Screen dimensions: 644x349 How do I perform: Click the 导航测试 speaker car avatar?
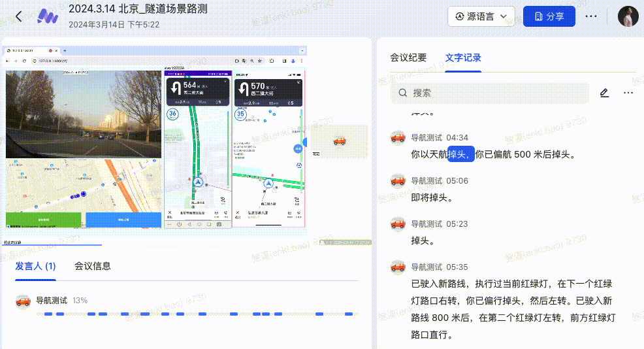[x=23, y=301]
